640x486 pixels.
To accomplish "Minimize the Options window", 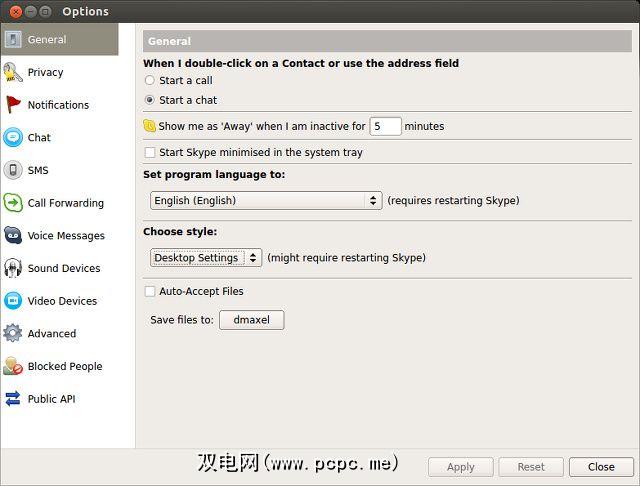I will pos(31,12).
